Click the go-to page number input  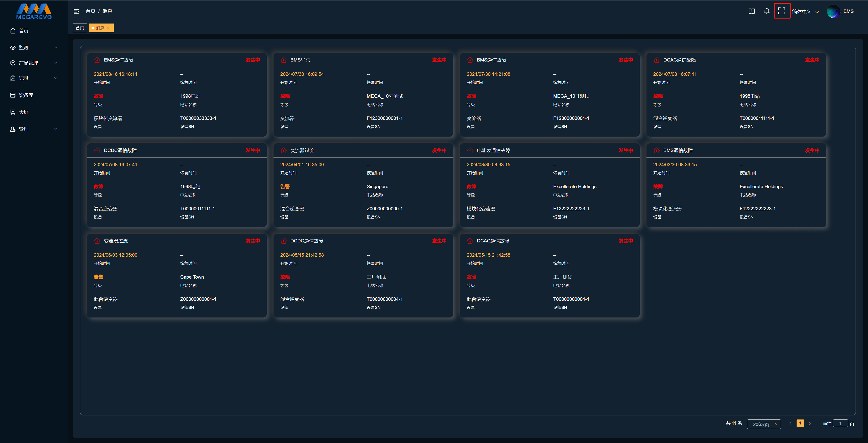click(840, 424)
